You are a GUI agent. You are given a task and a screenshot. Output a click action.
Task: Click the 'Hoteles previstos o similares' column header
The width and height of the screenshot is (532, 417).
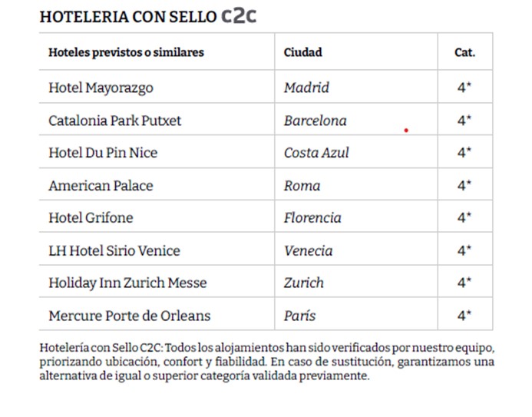click(x=126, y=53)
